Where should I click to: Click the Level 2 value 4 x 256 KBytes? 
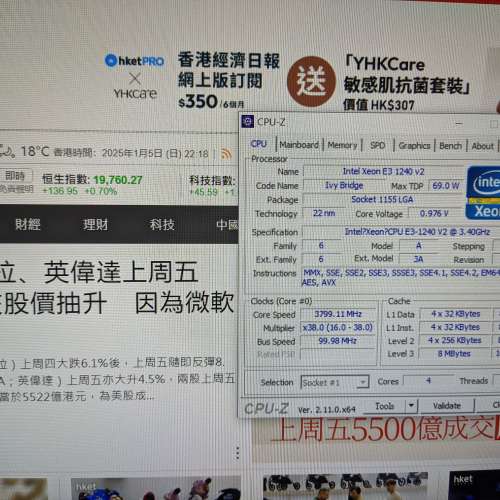coord(455,340)
